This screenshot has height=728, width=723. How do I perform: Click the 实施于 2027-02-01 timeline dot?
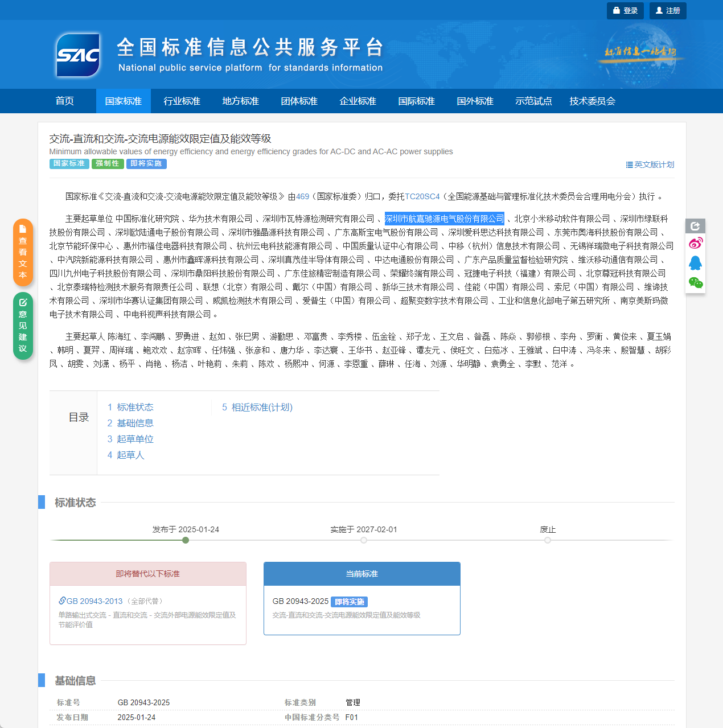pos(364,540)
